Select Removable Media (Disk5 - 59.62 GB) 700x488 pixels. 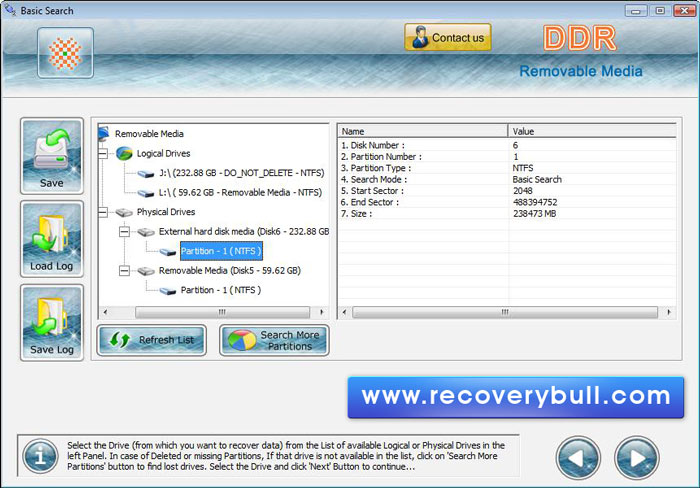pos(229,270)
